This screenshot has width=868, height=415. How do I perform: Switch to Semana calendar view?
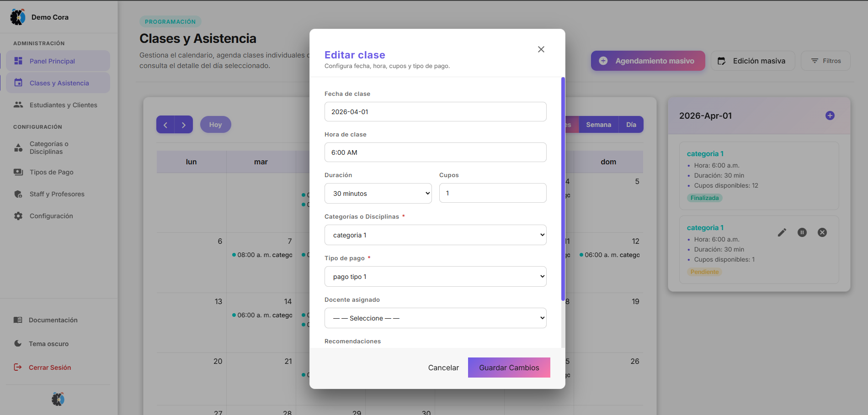click(x=598, y=125)
